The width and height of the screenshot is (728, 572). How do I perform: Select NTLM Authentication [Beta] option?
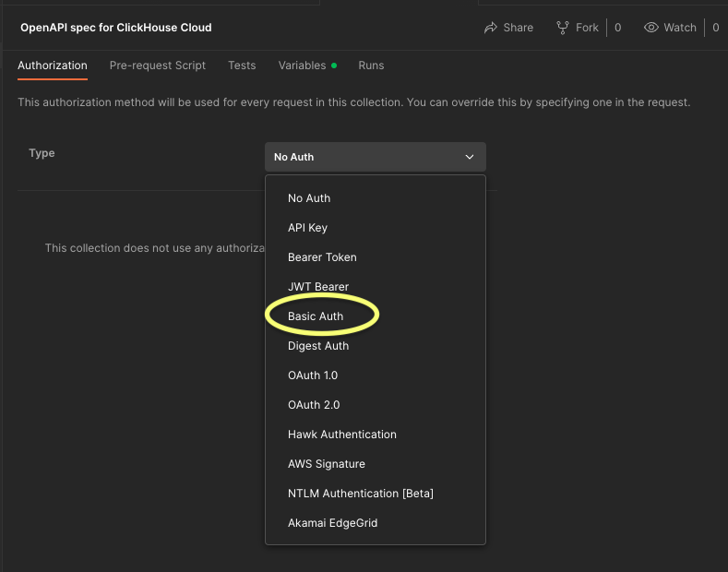click(361, 494)
